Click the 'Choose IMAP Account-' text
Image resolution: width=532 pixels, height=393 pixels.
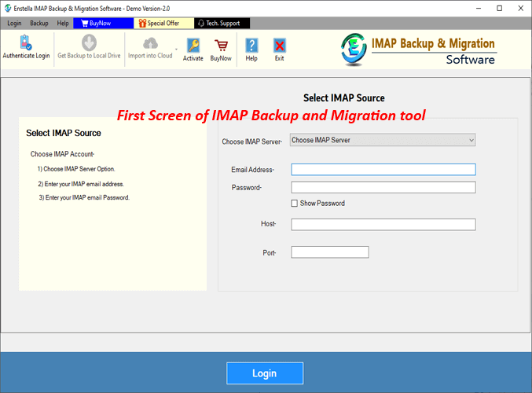tap(62, 154)
